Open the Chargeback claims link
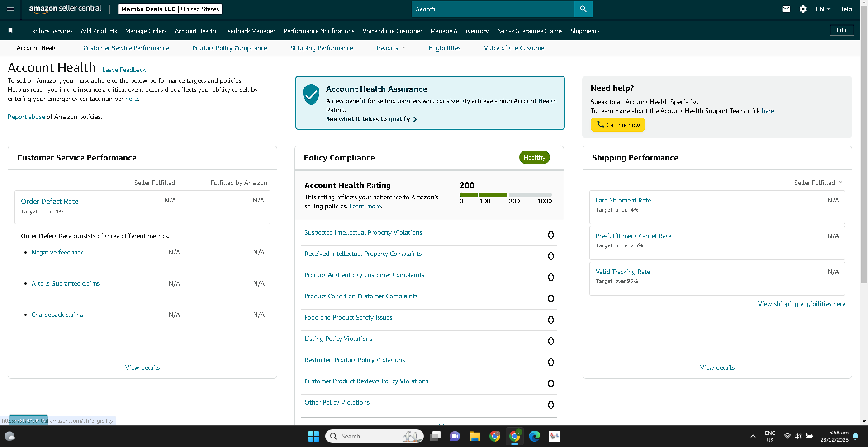Image resolution: width=868 pixels, height=447 pixels. (57, 315)
